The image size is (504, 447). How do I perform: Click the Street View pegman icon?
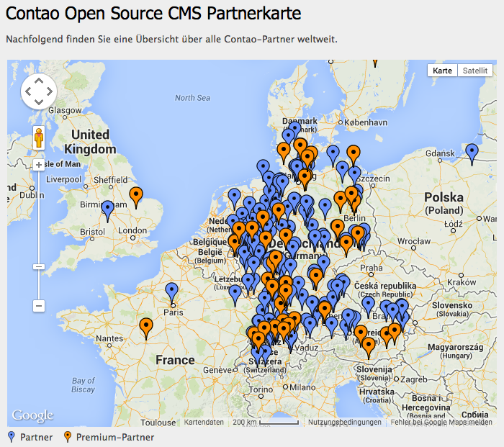pyautogui.click(x=39, y=138)
